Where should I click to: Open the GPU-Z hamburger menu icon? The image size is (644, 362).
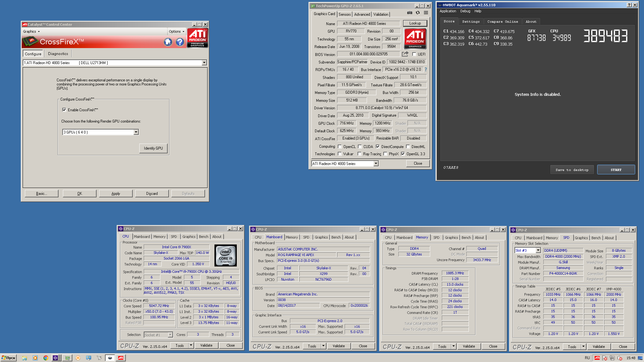426,13
